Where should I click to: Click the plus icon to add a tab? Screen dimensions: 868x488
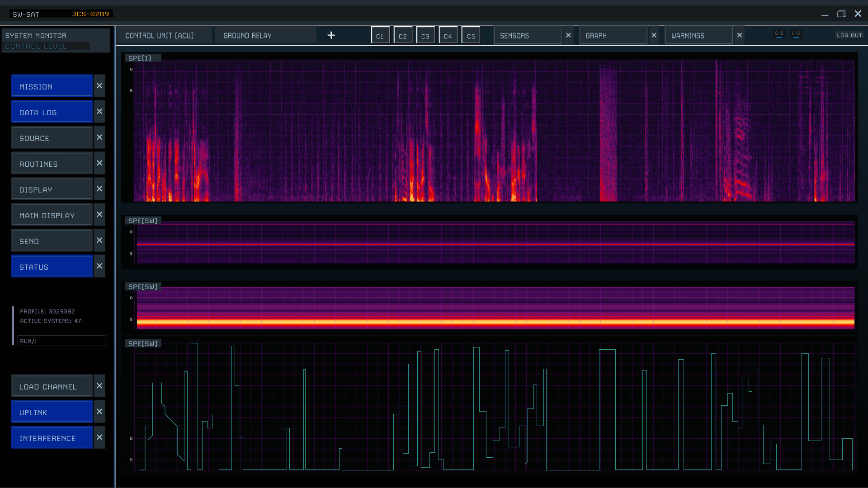click(x=331, y=35)
